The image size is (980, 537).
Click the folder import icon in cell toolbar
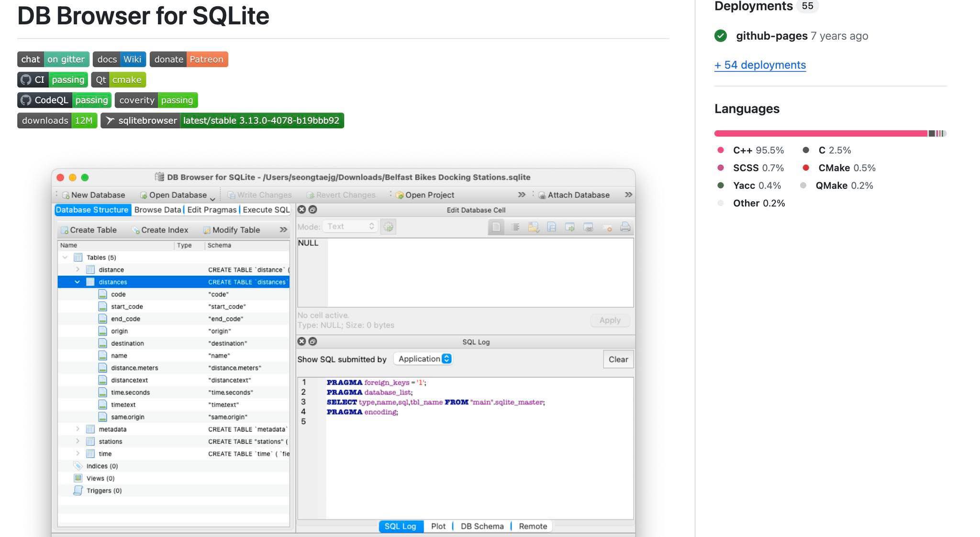coord(533,227)
